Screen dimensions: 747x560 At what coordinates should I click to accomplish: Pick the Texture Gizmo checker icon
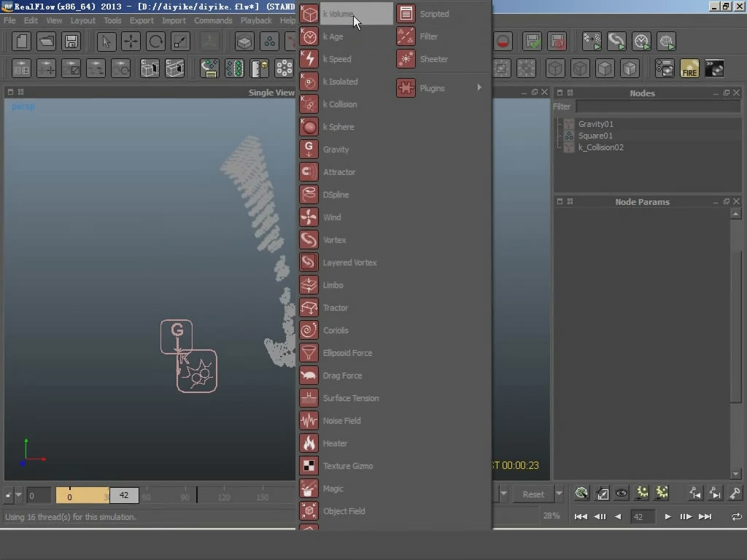pos(309,466)
